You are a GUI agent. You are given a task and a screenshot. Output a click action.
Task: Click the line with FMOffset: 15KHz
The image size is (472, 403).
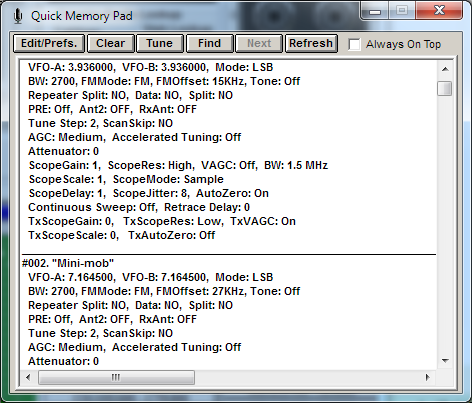(164, 81)
